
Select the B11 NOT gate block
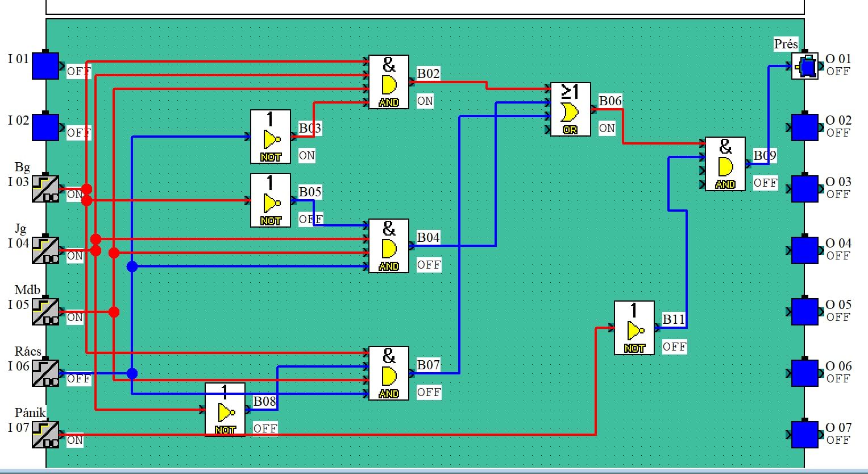[x=634, y=328]
